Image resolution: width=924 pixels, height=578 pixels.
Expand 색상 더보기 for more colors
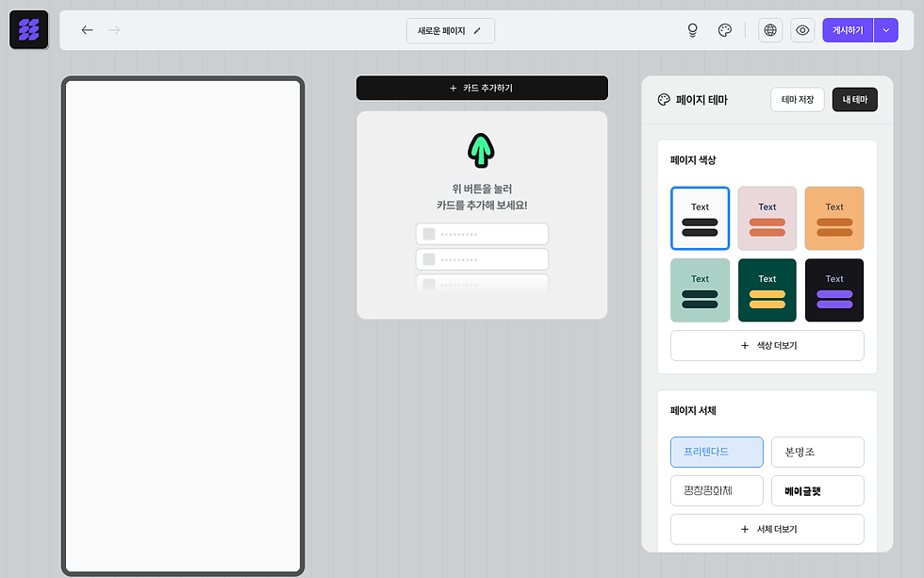[767, 346]
